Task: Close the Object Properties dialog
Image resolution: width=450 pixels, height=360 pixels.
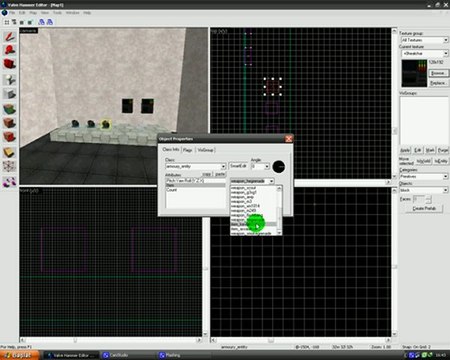Action: pos(289,139)
